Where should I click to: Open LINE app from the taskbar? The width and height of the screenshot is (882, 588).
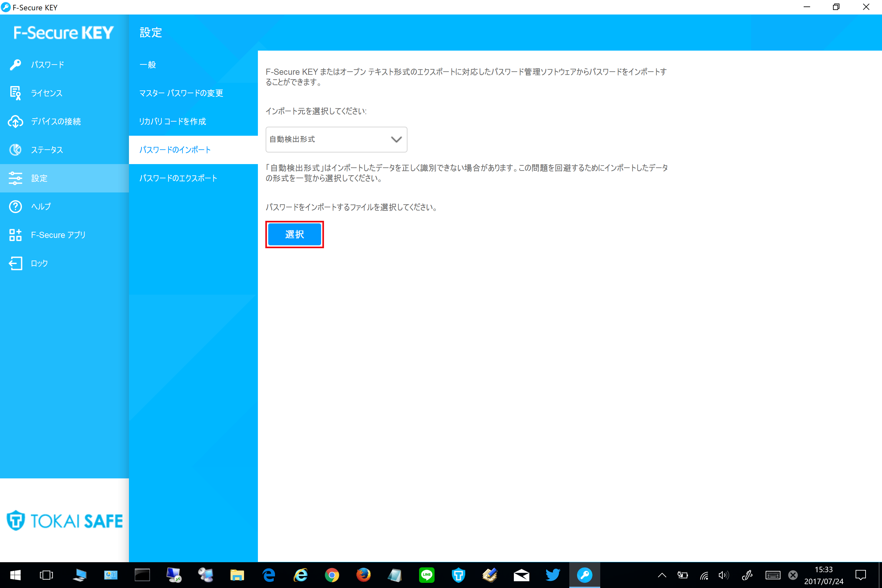pos(427,575)
